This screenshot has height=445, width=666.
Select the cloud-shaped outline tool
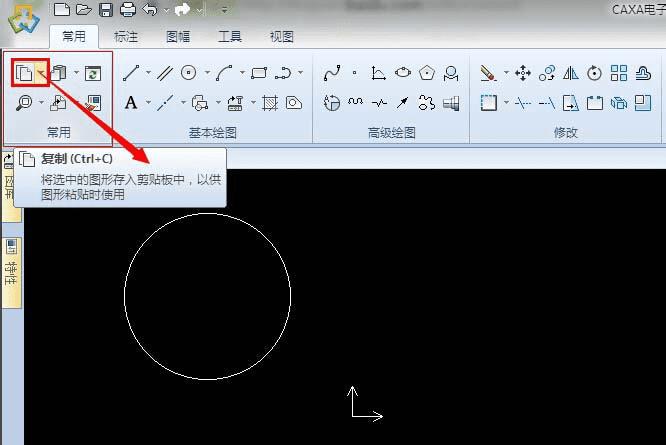[x=426, y=103]
